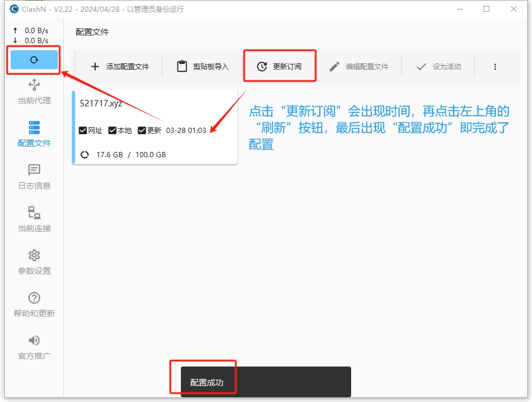
Task: View the 当前连接 connections page
Action: pyautogui.click(x=34, y=219)
